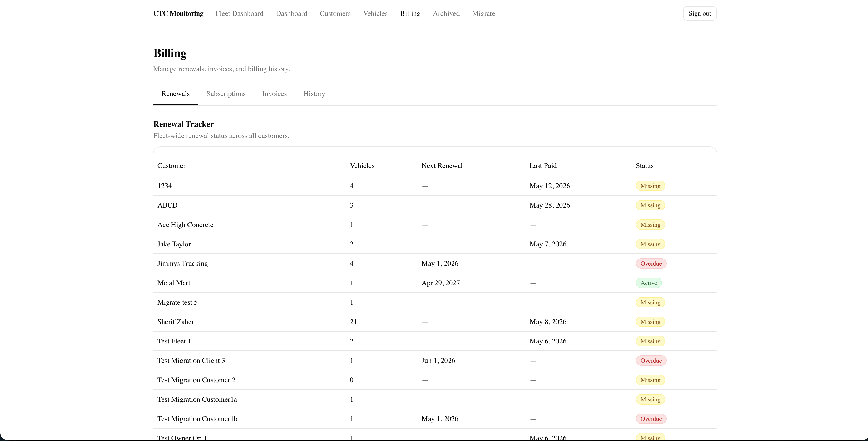
Task: Click the Next Renewal column header
Action: (442, 166)
